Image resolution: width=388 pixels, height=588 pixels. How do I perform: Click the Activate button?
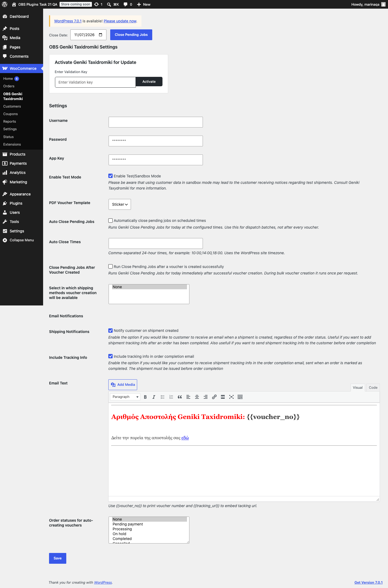[x=149, y=82]
